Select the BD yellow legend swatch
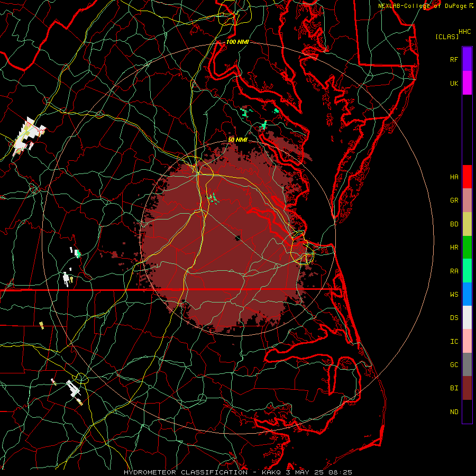This screenshot has width=476, height=476. 467,224
